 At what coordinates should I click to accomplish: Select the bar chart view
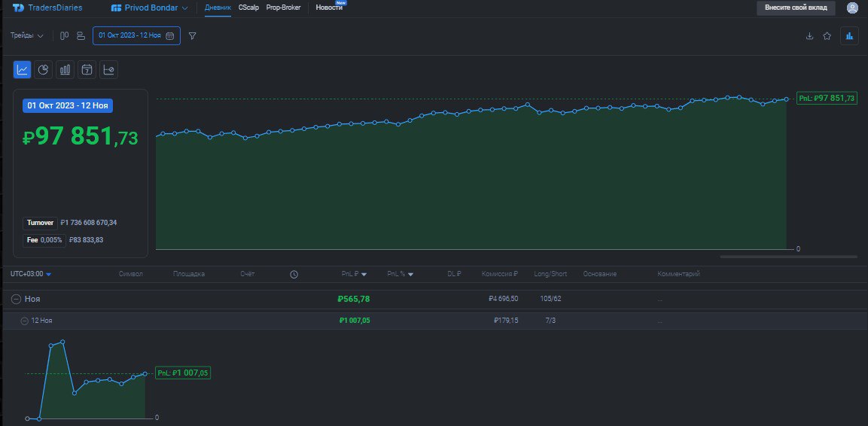(65, 70)
